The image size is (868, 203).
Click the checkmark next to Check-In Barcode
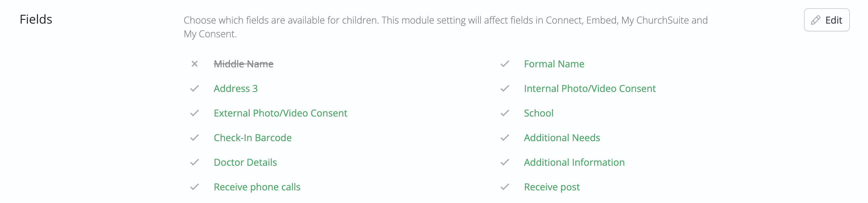pyautogui.click(x=195, y=138)
